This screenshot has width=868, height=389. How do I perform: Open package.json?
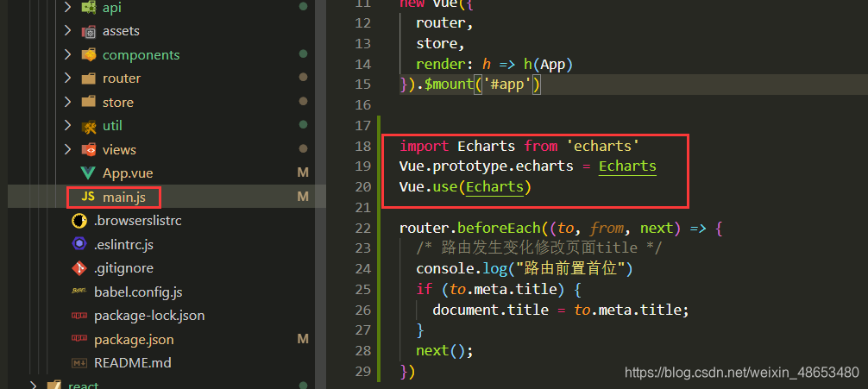coord(134,339)
